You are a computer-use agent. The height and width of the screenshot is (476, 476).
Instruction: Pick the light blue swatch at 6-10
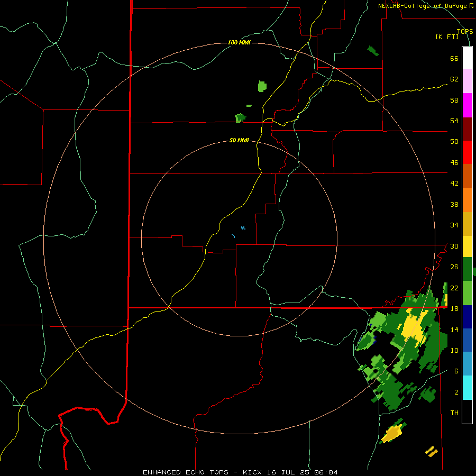(x=467, y=364)
